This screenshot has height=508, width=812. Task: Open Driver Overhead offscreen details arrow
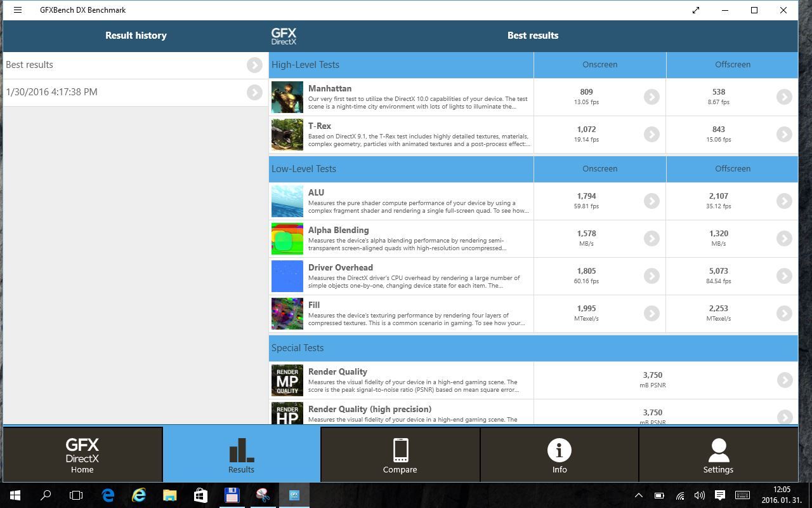pos(784,276)
